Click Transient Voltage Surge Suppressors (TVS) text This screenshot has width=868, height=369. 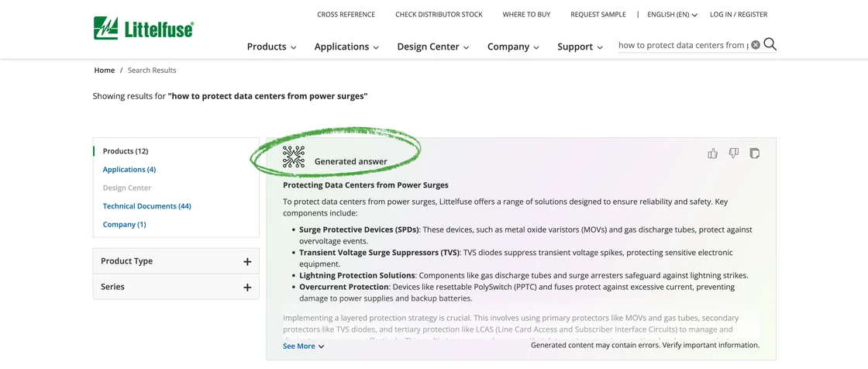[x=380, y=253]
